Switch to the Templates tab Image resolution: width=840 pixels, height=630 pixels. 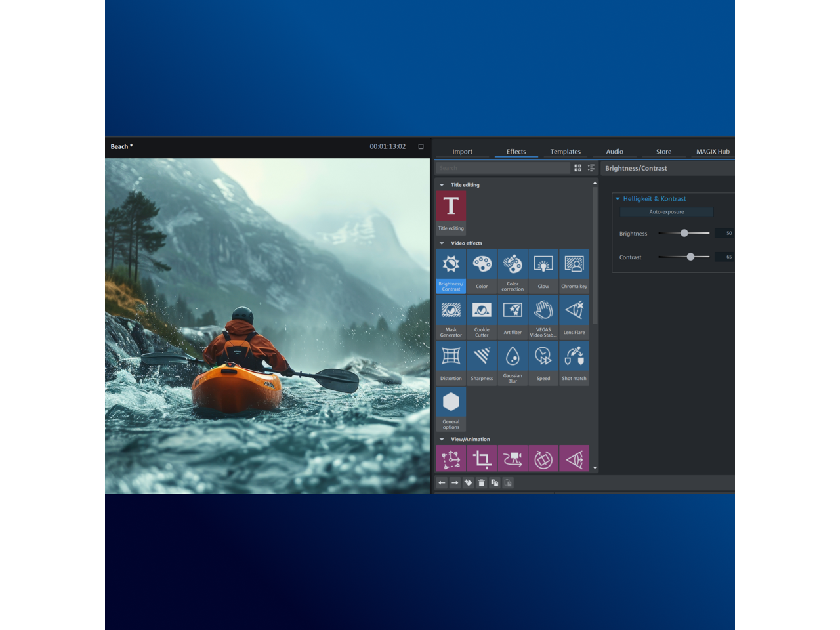tap(565, 152)
